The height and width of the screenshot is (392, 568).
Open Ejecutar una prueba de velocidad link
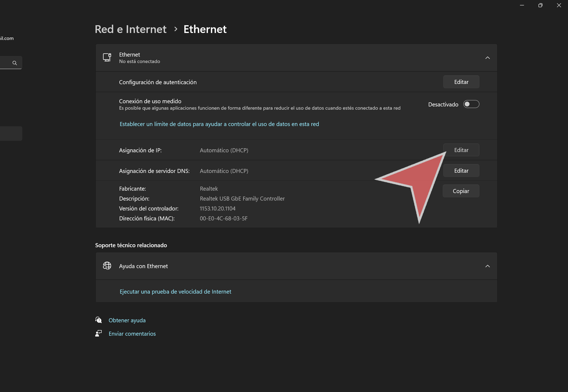coord(175,291)
